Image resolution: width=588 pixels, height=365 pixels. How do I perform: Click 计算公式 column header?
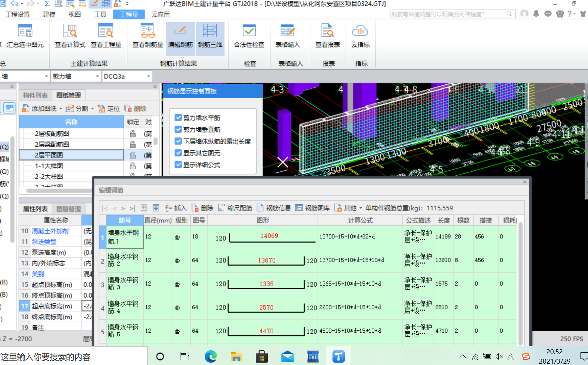point(360,220)
